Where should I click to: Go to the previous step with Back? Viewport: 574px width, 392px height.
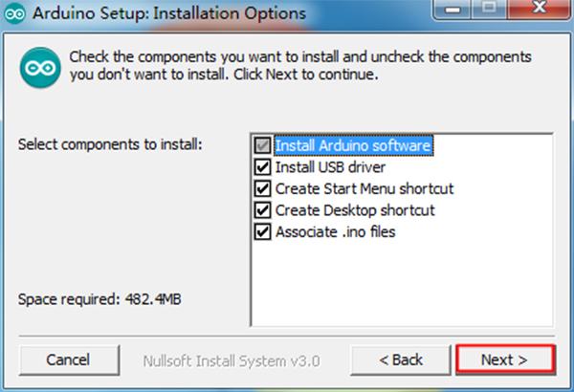(400, 359)
